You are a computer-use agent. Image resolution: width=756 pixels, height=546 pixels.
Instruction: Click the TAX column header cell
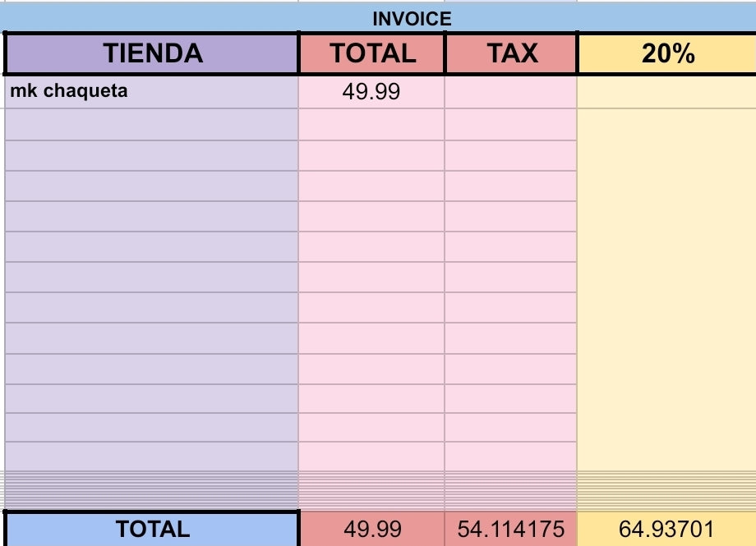511,54
